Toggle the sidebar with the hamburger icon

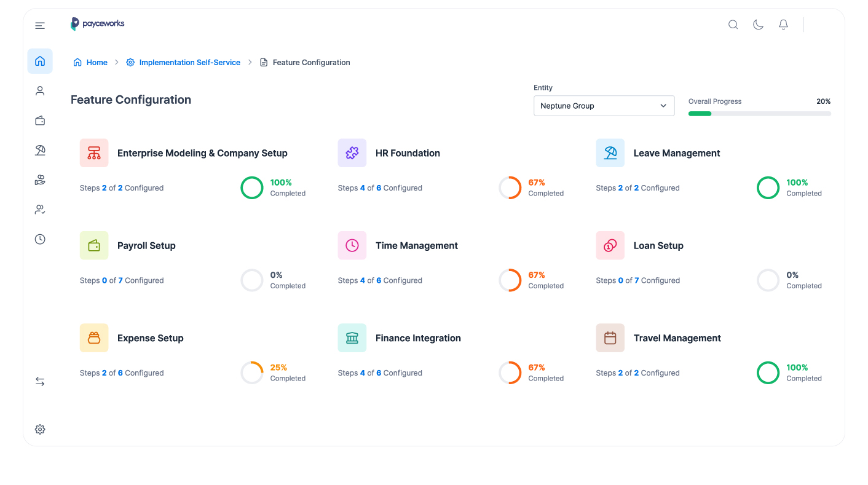(40, 25)
